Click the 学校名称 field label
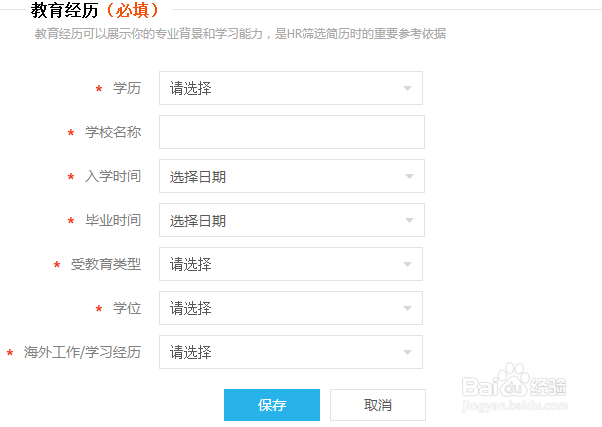This screenshot has width=602, height=427. click(113, 133)
